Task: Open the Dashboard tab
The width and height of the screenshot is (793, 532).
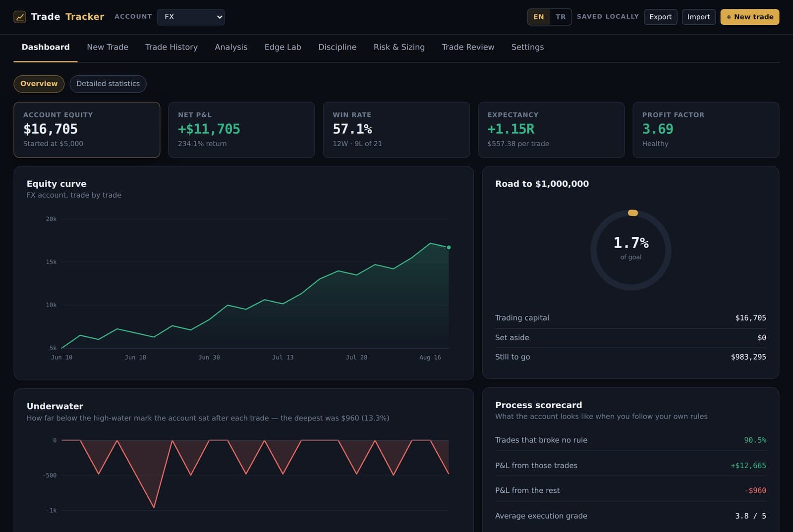Action: (x=46, y=47)
